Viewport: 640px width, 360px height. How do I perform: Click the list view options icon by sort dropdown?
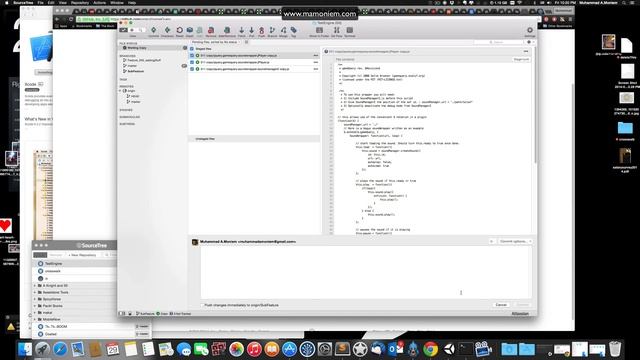[x=246, y=42]
